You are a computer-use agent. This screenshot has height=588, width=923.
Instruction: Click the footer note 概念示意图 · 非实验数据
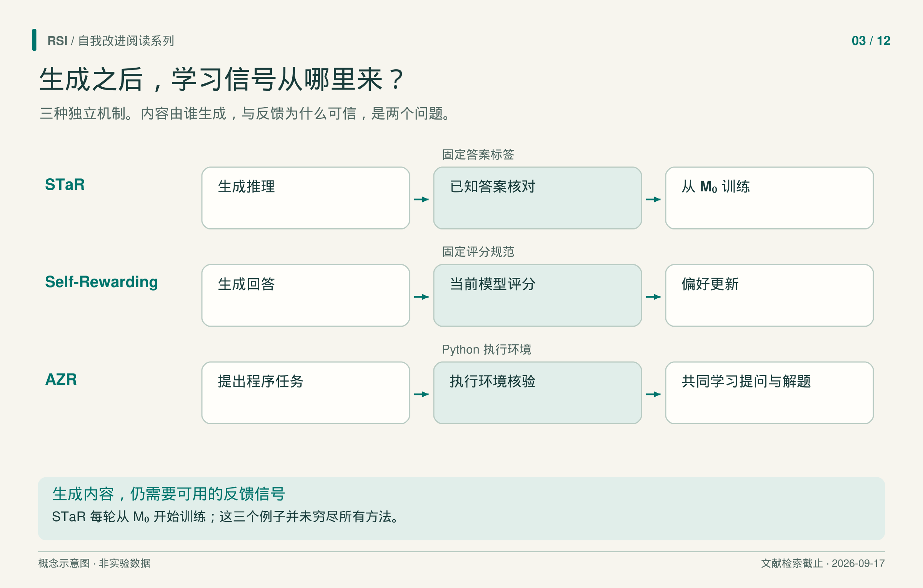(x=94, y=563)
